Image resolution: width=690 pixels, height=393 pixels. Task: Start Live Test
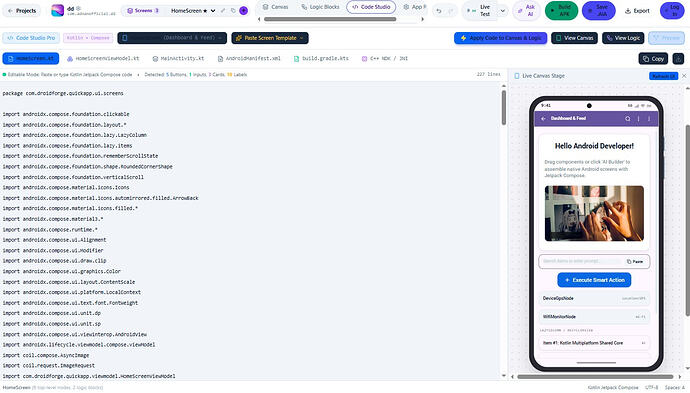click(x=480, y=11)
